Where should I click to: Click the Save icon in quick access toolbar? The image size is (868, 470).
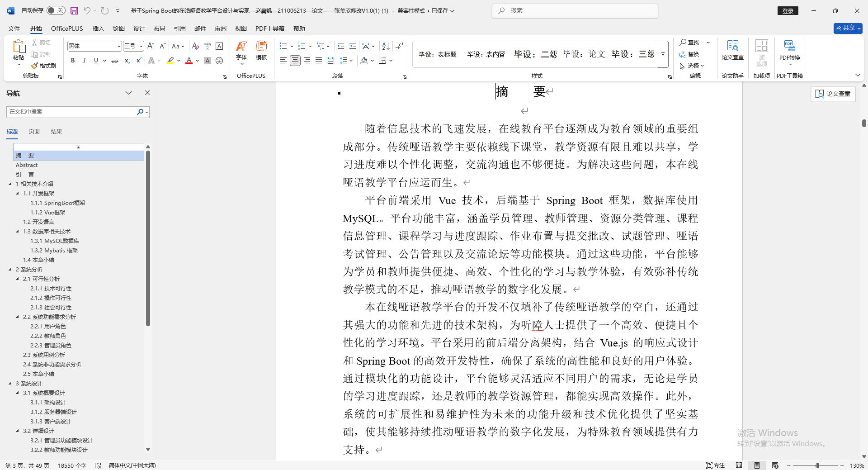click(x=74, y=10)
